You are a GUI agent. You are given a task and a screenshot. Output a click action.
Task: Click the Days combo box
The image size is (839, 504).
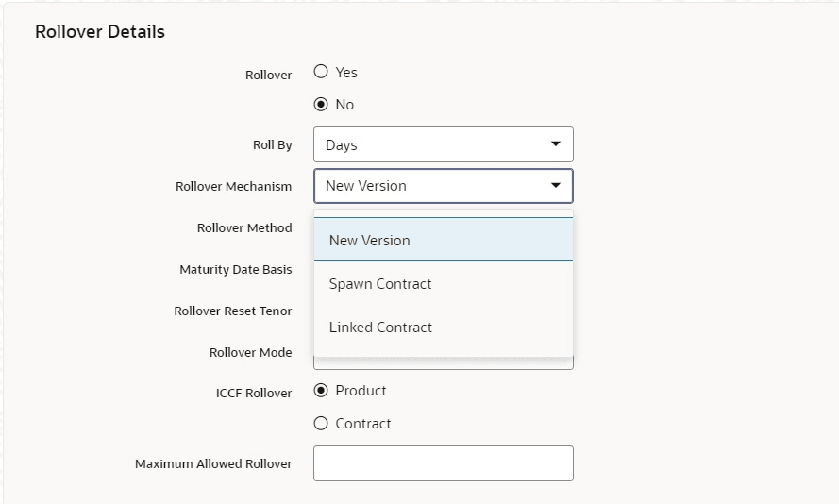[443, 144]
